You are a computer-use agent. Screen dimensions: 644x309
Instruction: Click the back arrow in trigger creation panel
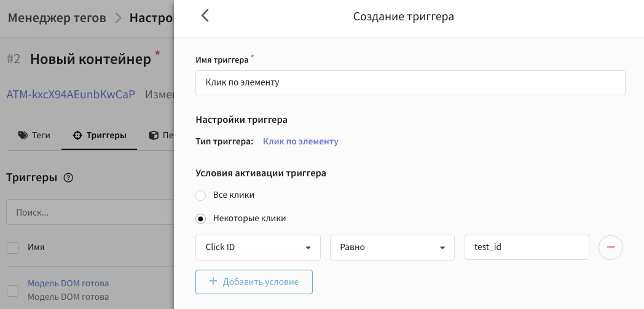[205, 16]
